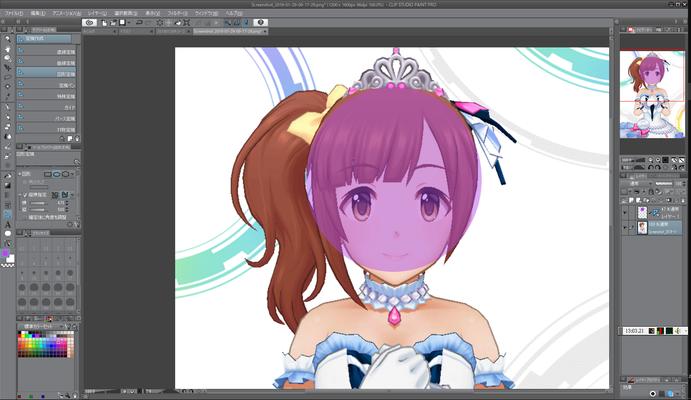Expand the figure section in tool property
691x400 pixels.
coord(20,174)
